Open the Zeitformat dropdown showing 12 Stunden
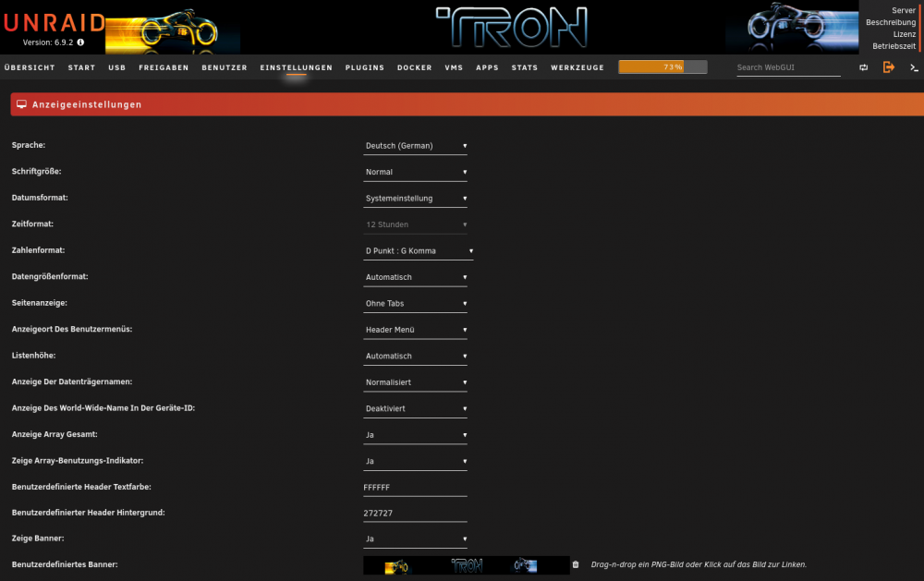The image size is (924, 581). click(x=416, y=224)
